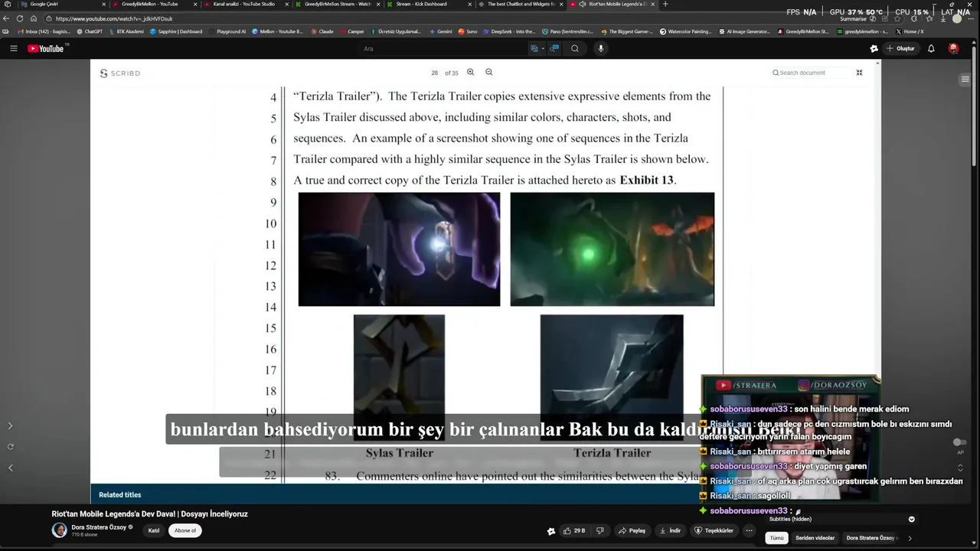
Task: Click the Abone ol subscribe button
Action: [x=185, y=530]
